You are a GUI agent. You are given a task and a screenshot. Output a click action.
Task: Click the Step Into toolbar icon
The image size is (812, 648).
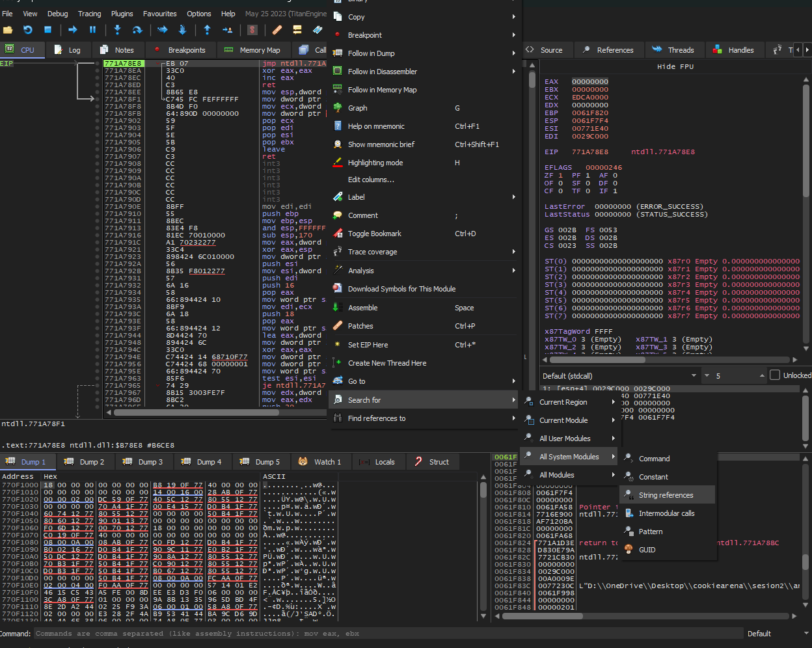point(117,30)
